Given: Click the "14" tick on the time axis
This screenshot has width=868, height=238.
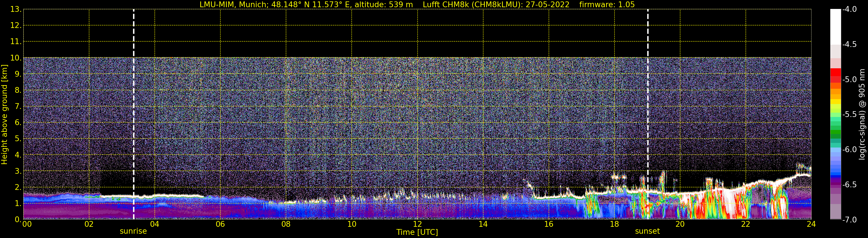Looking at the screenshot, I should click(483, 224).
